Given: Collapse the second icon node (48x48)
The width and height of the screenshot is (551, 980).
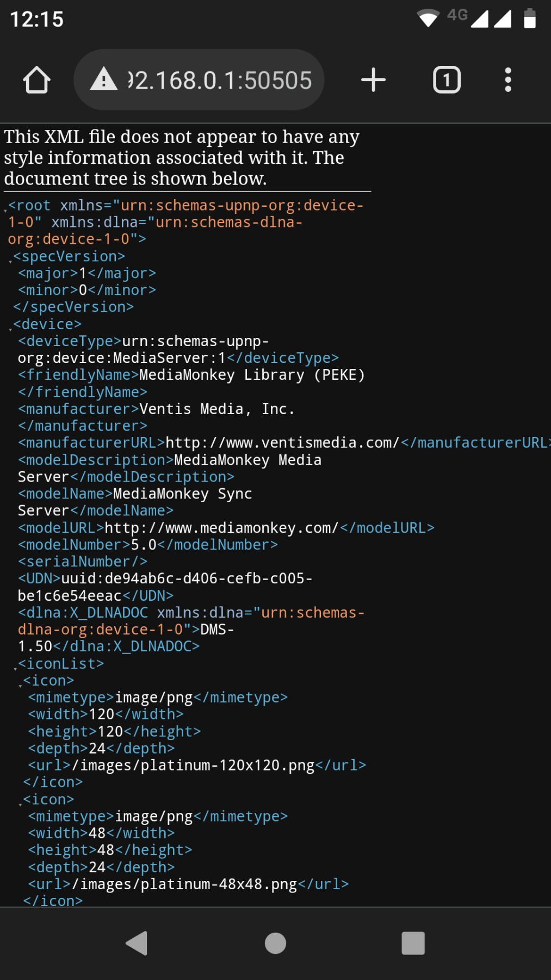Looking at the screenshot, I should (x=21, y=804).
